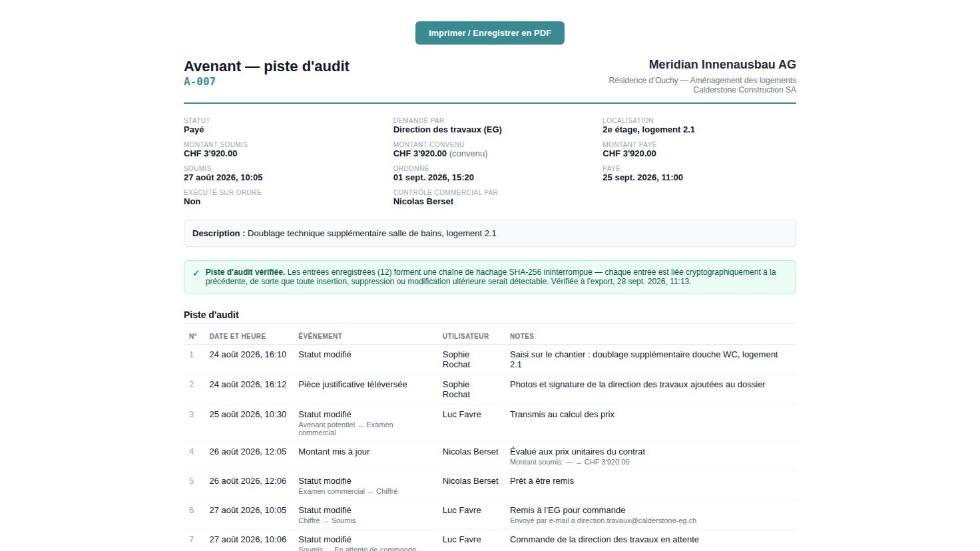This screenshot has height=551, width=980.
Task: Click the "Notes" column header
Action: (522, 337)
